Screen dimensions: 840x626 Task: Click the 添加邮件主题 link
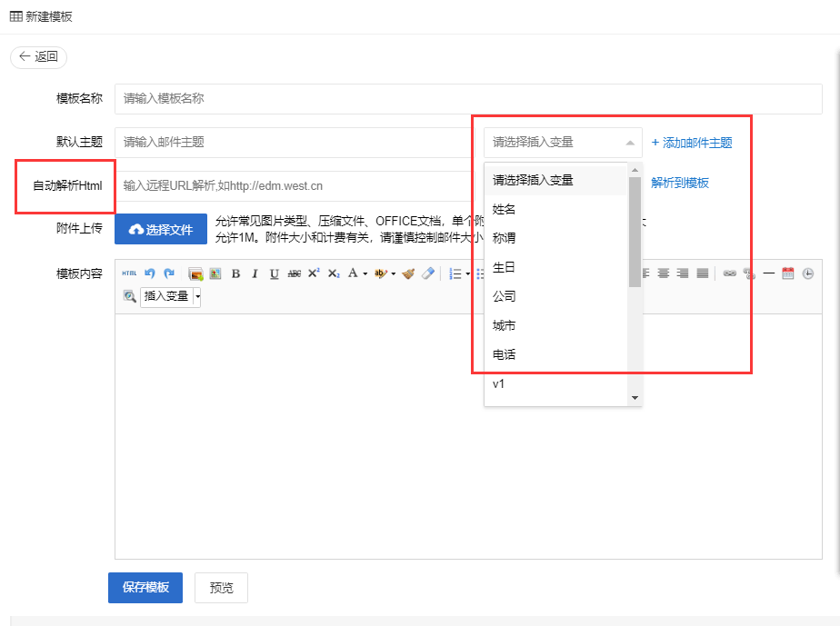coord(692,143)
